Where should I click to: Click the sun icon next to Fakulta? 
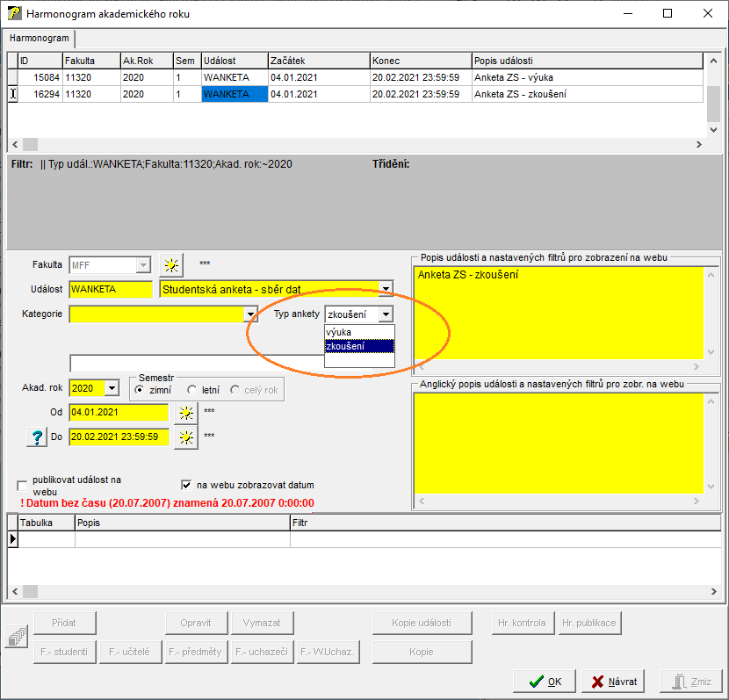point(170,265)
